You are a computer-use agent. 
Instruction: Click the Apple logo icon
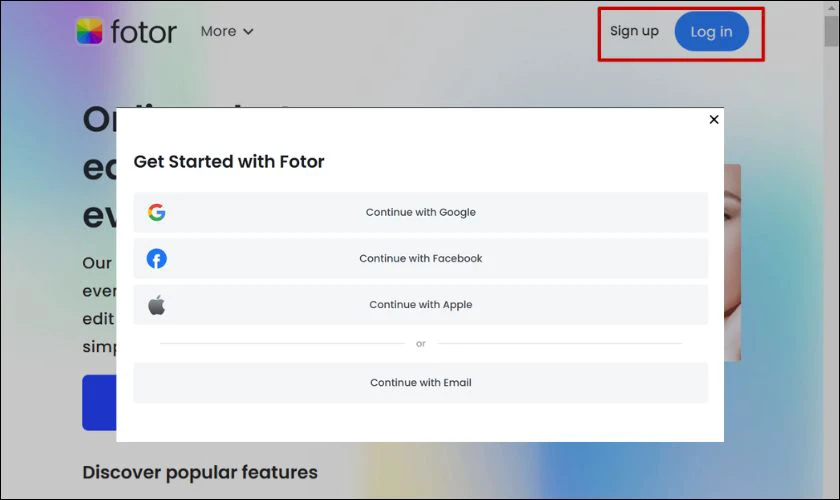point(156,305)
